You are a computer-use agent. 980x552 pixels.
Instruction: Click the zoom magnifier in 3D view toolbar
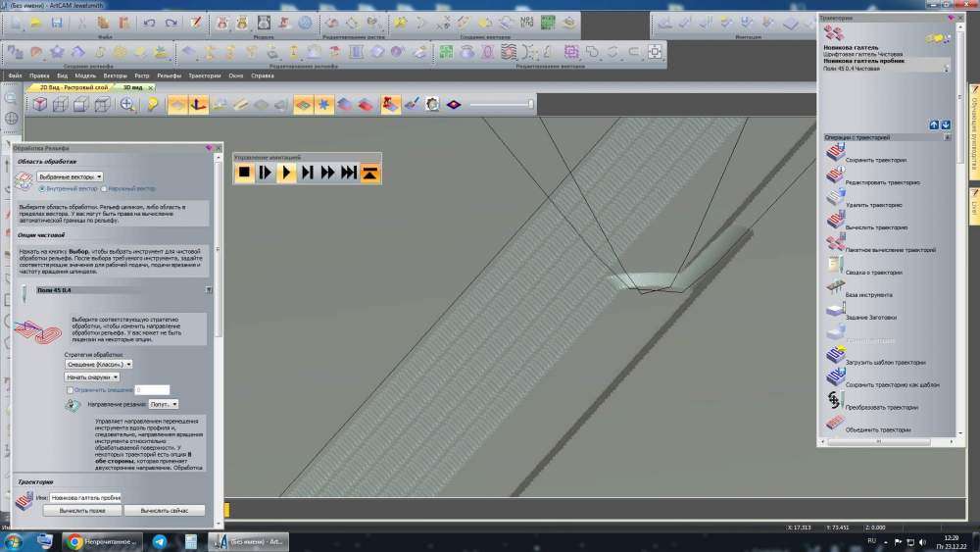127,105
